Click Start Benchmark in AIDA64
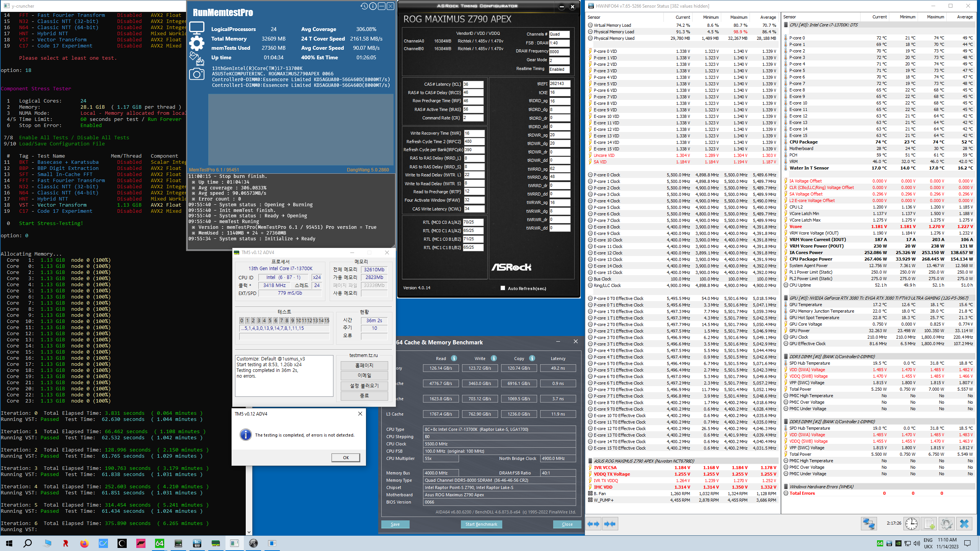Screen dimensions: 980x551 [481, 524]
